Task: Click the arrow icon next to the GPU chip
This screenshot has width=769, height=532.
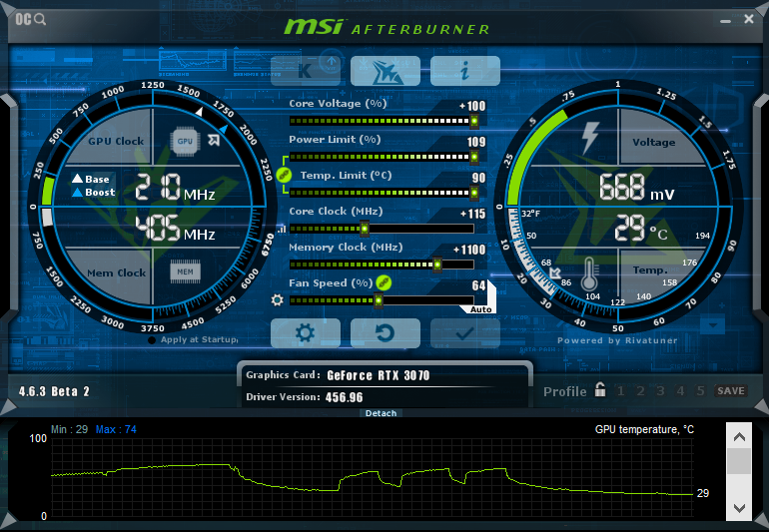Action: tap(214, 140)
